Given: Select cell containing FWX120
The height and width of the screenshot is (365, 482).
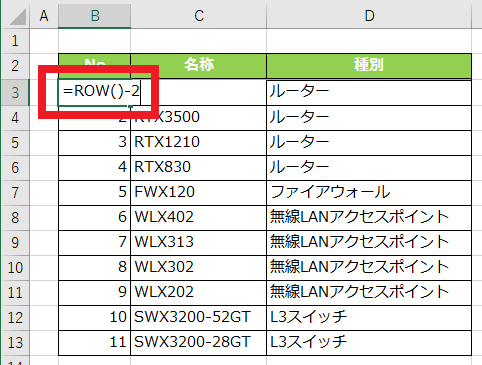Looking at the screenshot, I should pos(199,193).
